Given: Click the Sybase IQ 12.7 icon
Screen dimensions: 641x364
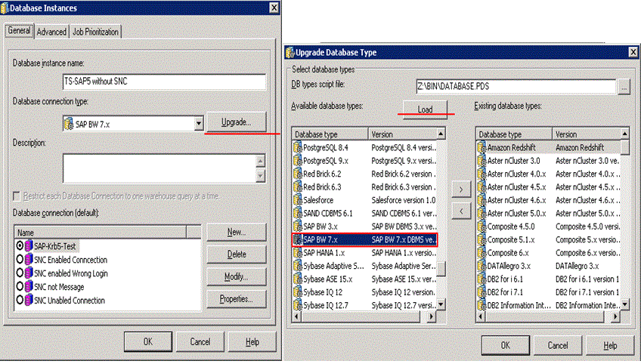Looking at the screenshot, I should point(298,305).
